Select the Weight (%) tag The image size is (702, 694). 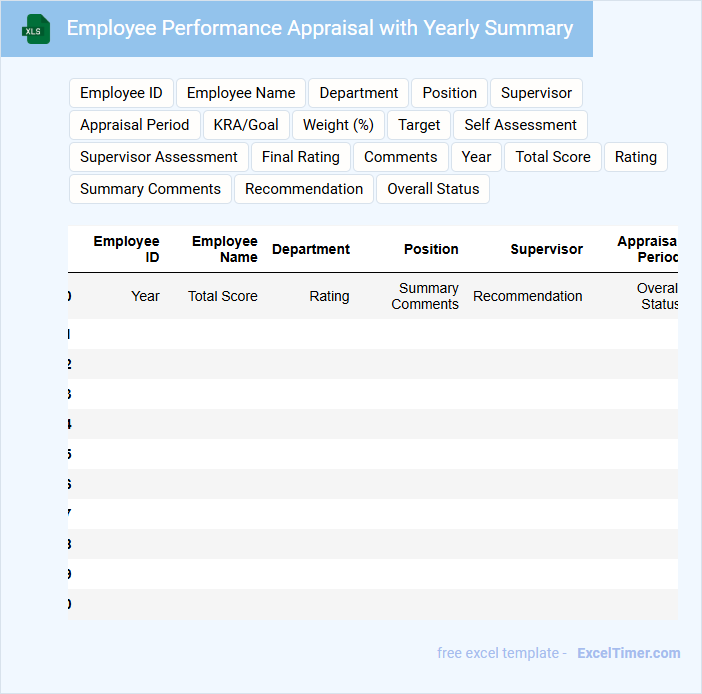tap(338, 125)
